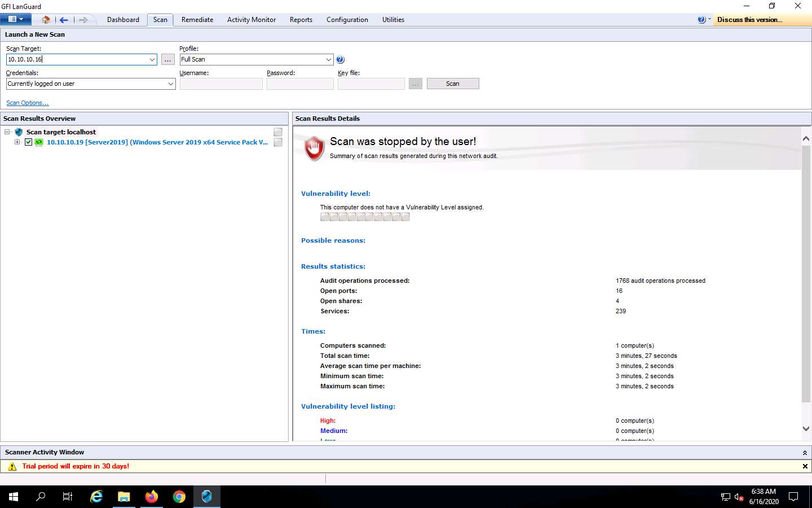Click the blue 'Medium:' vulnerability label
The height and width of the screenshot is (508, 812).
point(334,431)
